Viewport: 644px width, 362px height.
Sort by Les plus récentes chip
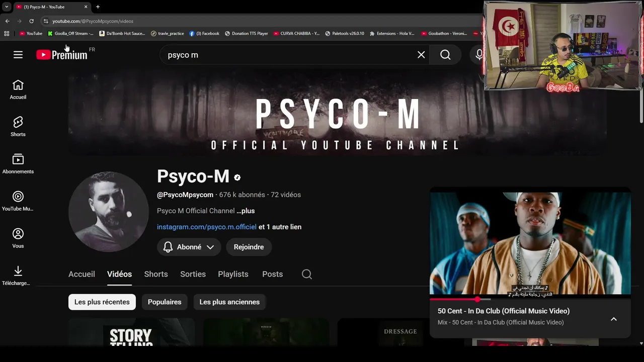click(x=102, y=302)
